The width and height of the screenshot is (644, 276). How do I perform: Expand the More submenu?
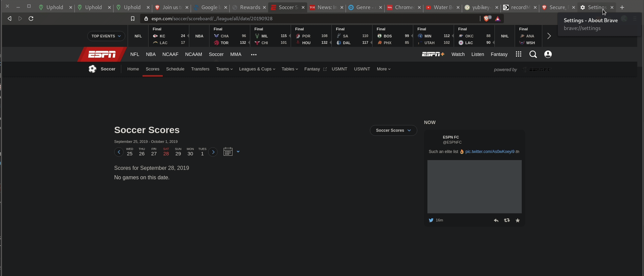click(x=384, y=69)
